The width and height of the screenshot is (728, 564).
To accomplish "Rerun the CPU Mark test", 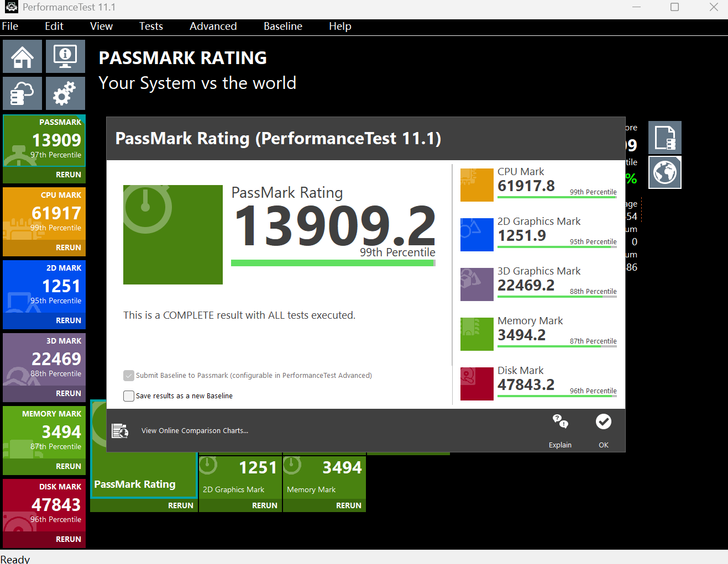I will point(68,247).
